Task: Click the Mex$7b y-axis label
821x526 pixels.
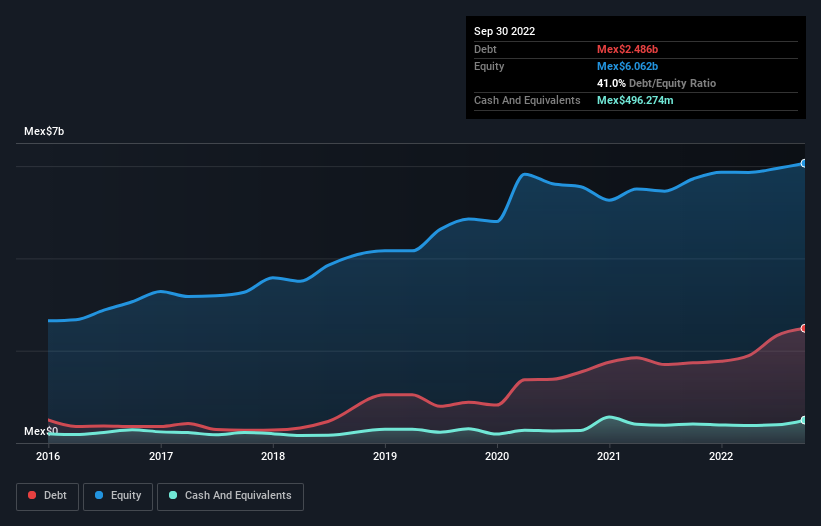Action: 44,131
